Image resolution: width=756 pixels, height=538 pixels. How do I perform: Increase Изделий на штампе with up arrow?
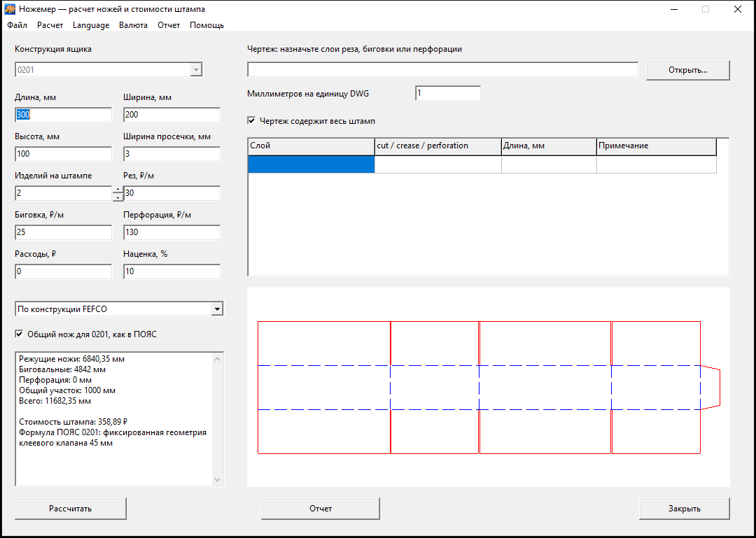tap(118, 189)
